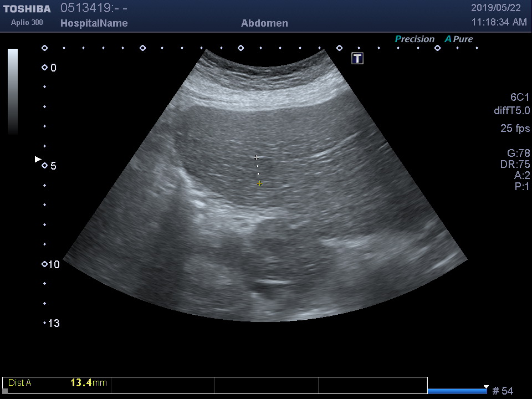Click the HospitalName header field

tap(94, 23)
